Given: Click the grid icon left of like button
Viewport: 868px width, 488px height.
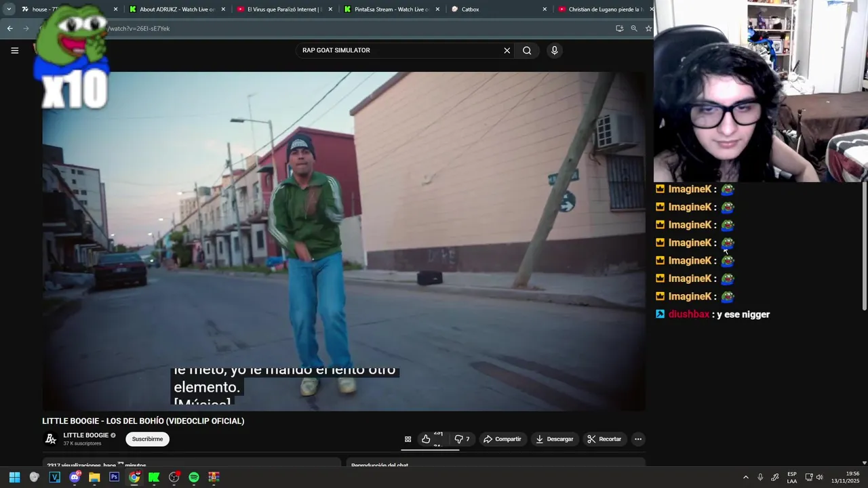Looking at the screenshot, I should click(x=408, y=439).
